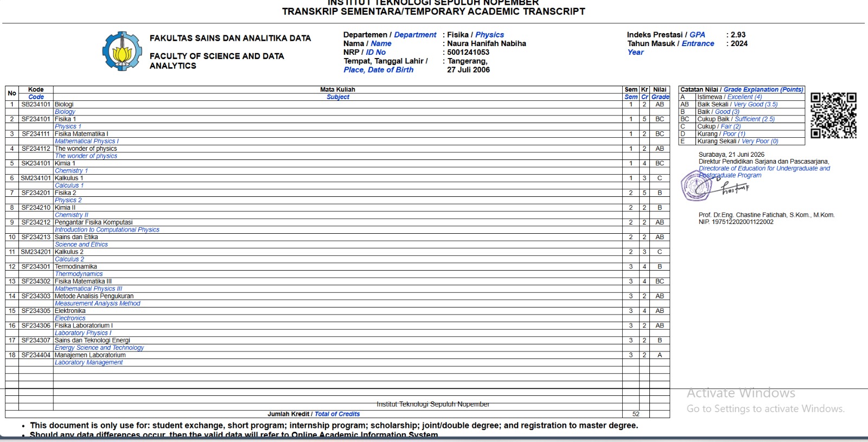The width and height of the screenshot is (868, 442).
Task: Click the GPA value 2.93
Action: [738, 35]
